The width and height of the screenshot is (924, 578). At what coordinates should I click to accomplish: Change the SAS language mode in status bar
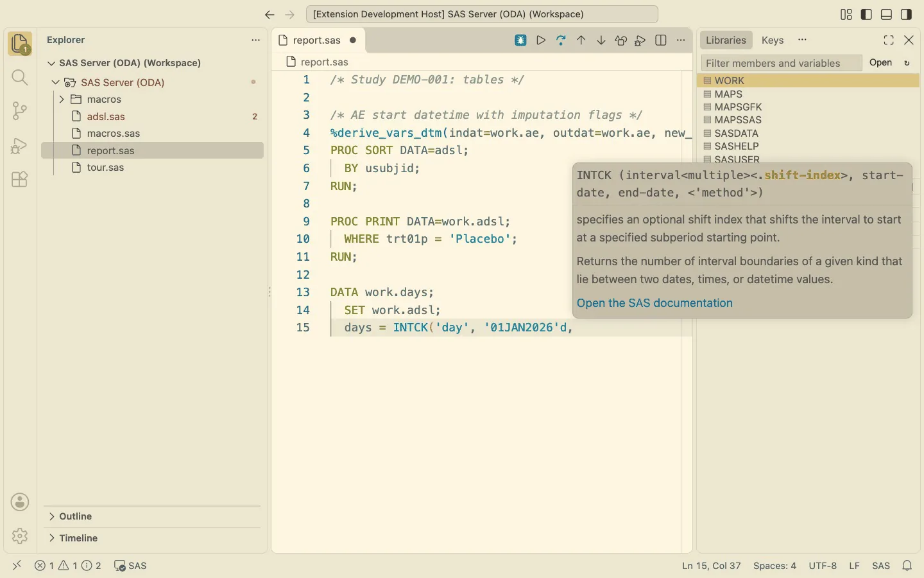point(881,566)
